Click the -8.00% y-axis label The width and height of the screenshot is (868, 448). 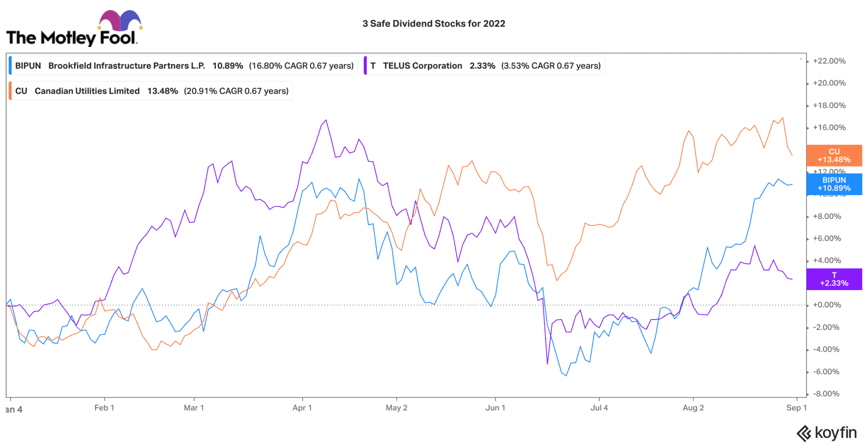tap(826, 394)
